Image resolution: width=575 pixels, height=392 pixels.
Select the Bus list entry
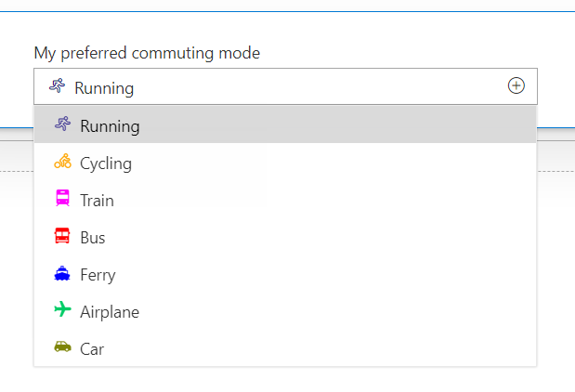pos(93,238)
